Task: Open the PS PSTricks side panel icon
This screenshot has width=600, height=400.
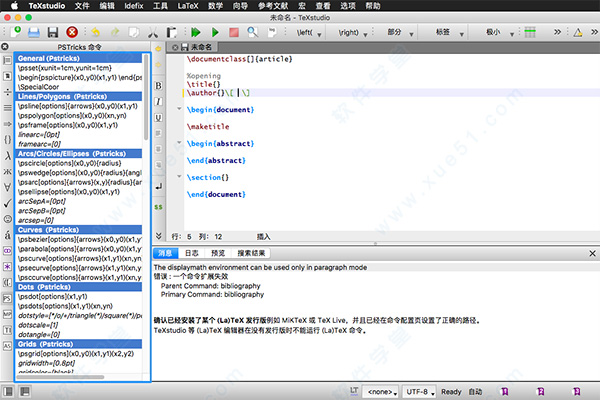Action: click(x=7, y=298)
